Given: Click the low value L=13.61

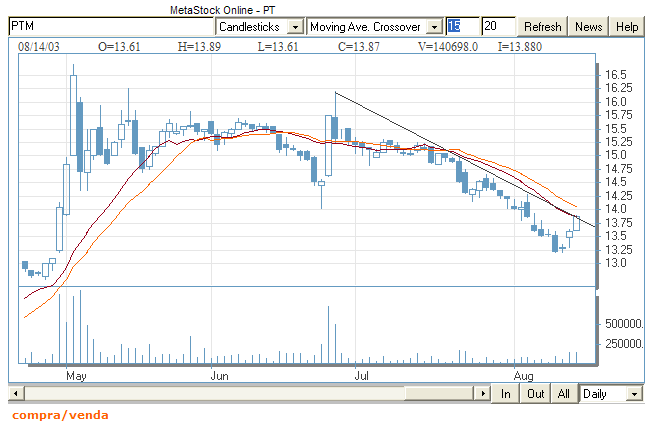Looking at the screenshot, I should 278,47.
